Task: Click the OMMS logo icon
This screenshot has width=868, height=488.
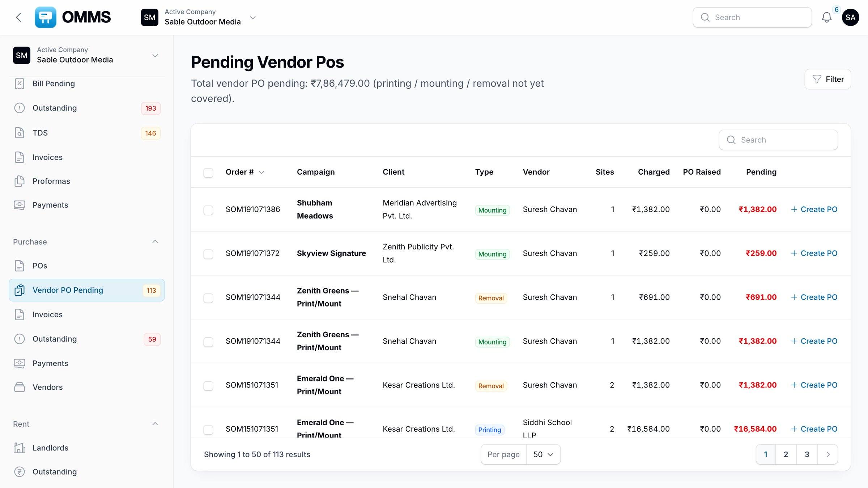Action: pyautogui.click(x=46, y=17)
